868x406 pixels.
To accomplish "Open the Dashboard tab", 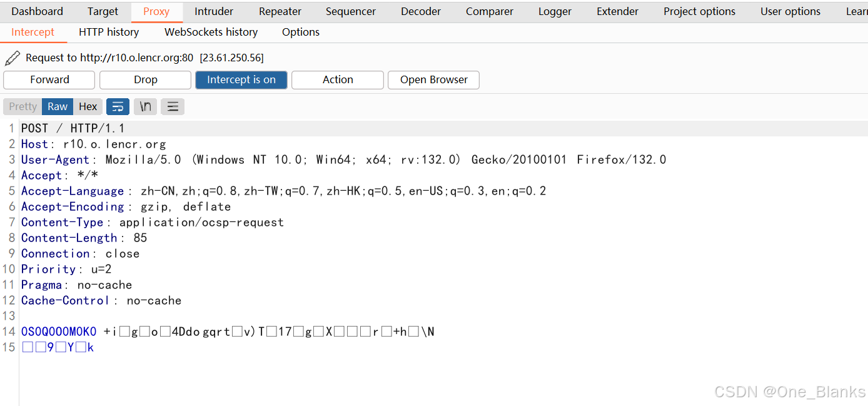I will [x=37, y=11].
